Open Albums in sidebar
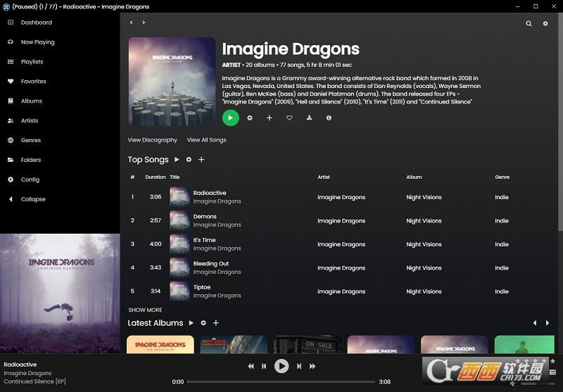Image resolution: width=563 pixels, height=392 pixels. (31, 101)
